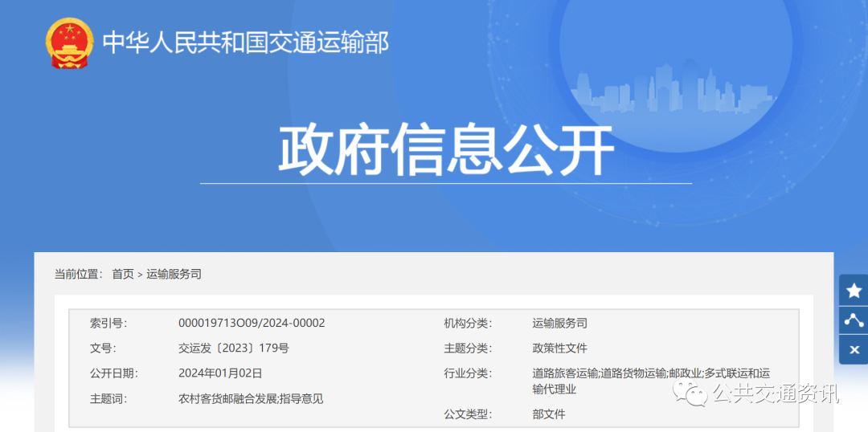Click the share icon in right sidebar
868x432 pixels.
click(854, 320)
